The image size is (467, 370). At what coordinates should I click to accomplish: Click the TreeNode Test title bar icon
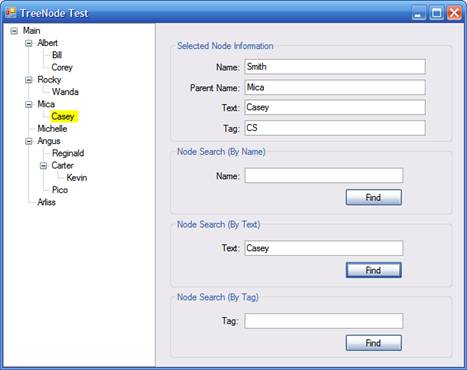10,13
